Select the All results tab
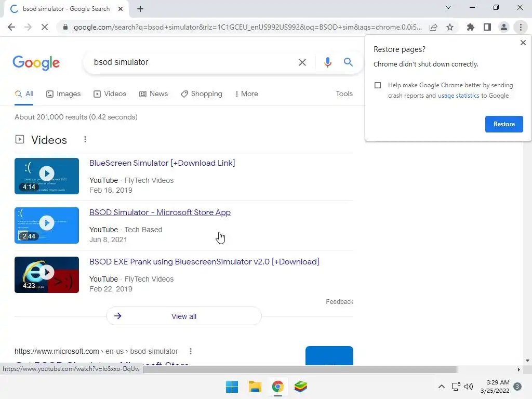 coord(24,94)
